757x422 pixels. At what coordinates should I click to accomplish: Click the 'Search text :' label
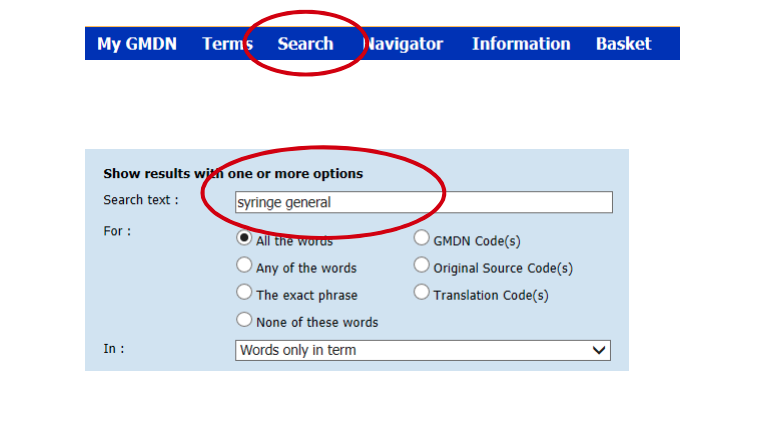click(x=141, y=200)
